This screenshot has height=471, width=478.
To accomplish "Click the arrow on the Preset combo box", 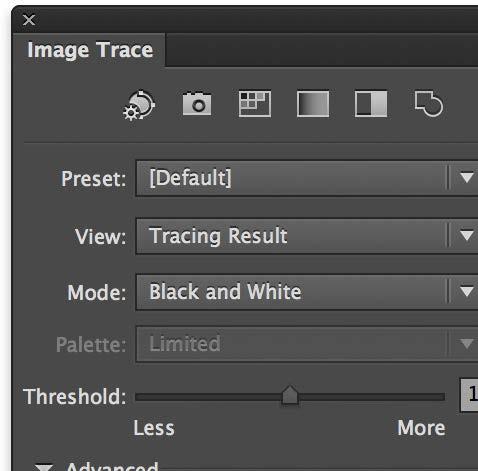I will (466, 177).
